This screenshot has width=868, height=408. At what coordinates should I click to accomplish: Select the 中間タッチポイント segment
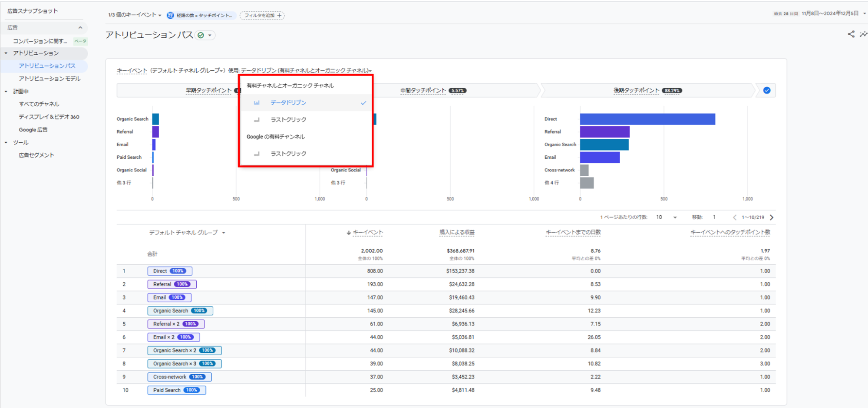click(423, 90)
